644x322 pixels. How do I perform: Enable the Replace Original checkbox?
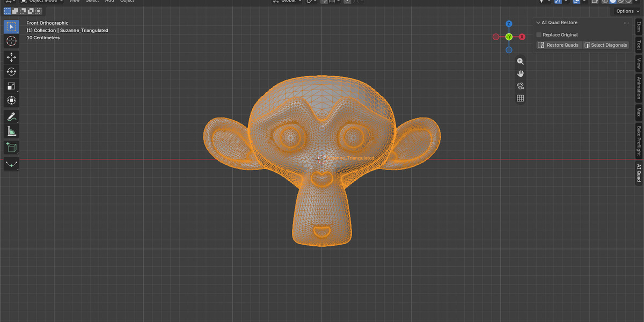click(539, 35)
